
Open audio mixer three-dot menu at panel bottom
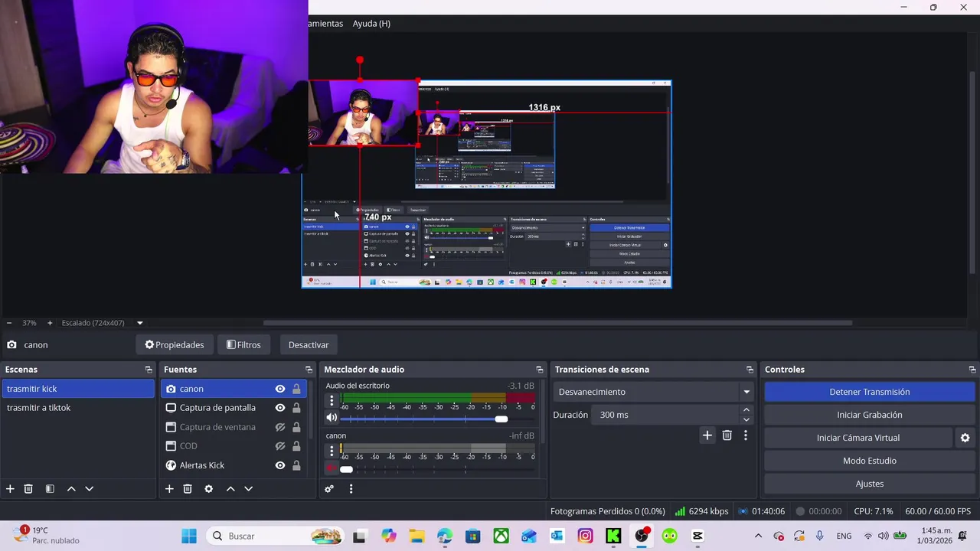coord(351,488)
